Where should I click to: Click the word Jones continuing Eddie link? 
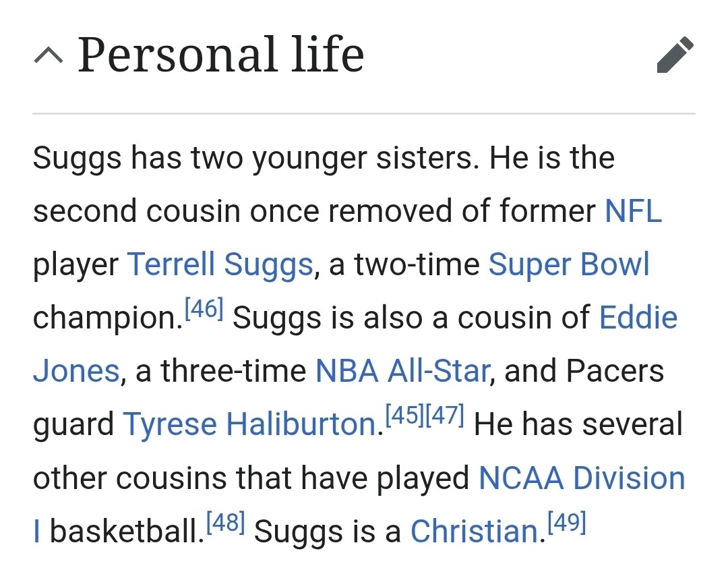pyautogui.click(x=77, y=371)
